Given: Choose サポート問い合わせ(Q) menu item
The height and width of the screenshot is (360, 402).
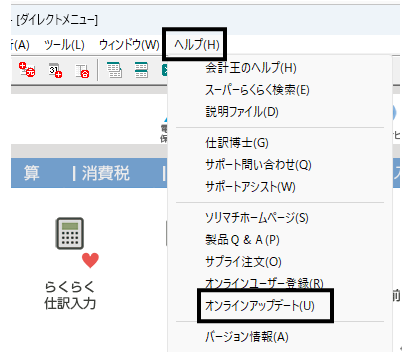Looking at the screenshot, I should point(280,165).
